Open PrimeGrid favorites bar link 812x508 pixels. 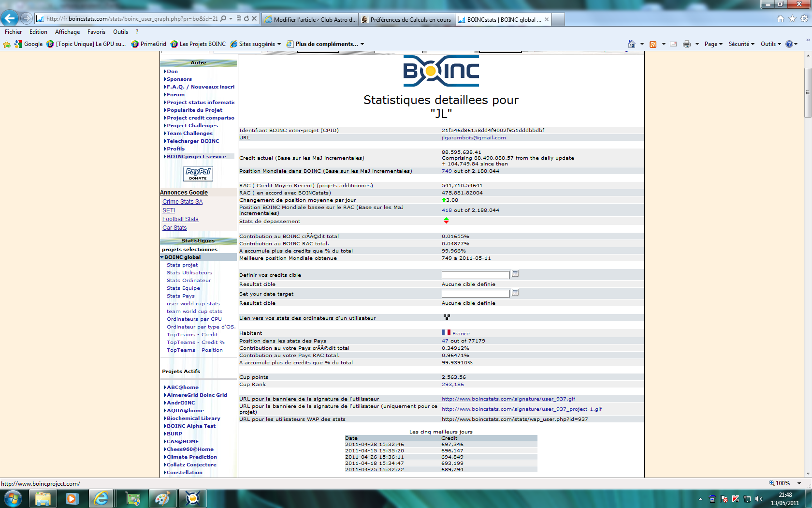coord(149,44)
